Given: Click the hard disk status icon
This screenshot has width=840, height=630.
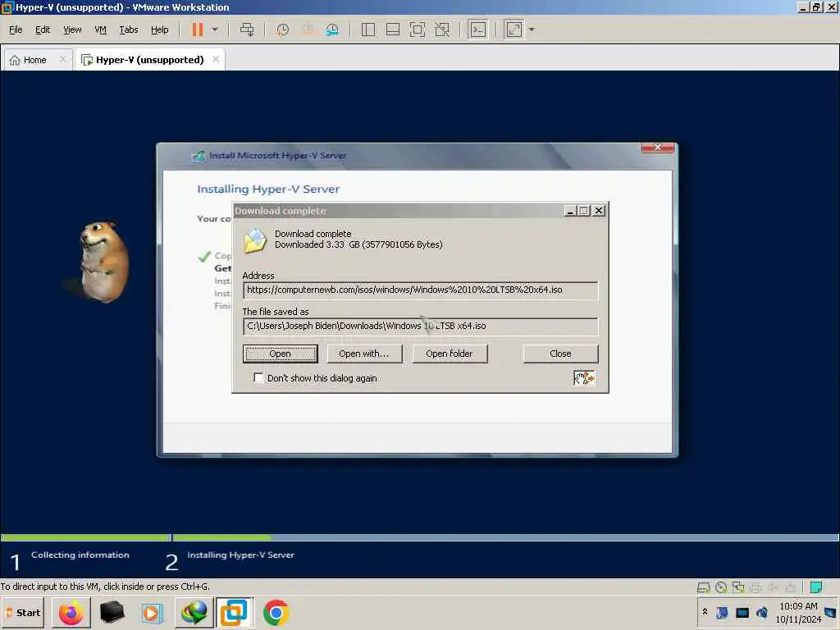Looking at the screenshot, I should [703, 587].
